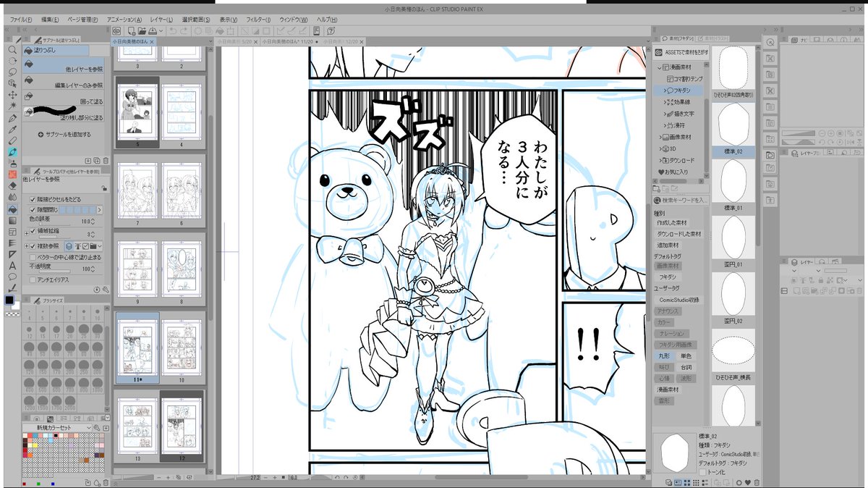Viewport: 868px width, 488px height.
Task: Open the ヘルプ menu
Action: tap(327, 19)
